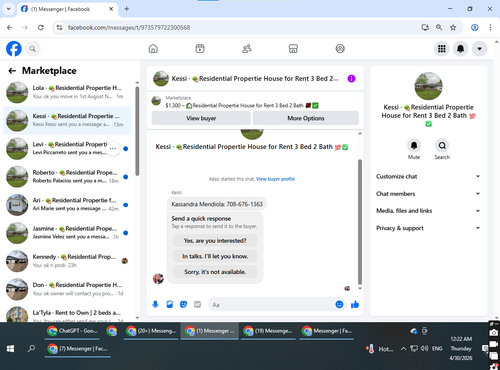Switch to ChatGPT Chrome taskbar window
The image size is (500, 370).
pyautogui.click(x=72, y=331)
